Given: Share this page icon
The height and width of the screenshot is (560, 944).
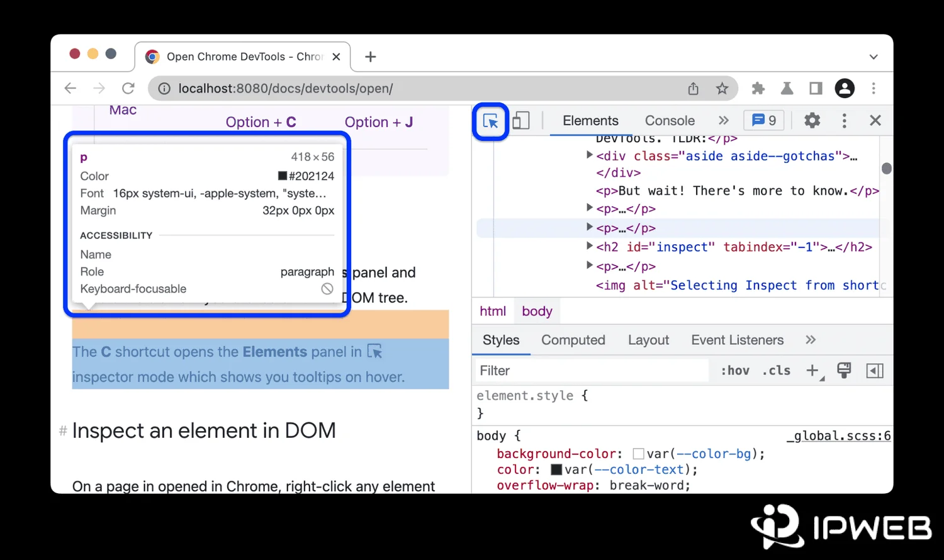Looking at the screenshot, I should [693, 89].
